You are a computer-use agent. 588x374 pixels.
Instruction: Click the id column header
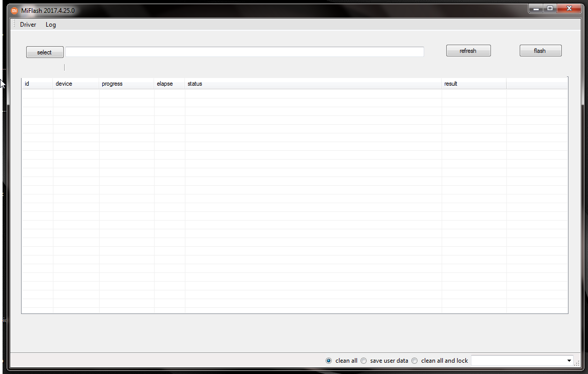37,84
